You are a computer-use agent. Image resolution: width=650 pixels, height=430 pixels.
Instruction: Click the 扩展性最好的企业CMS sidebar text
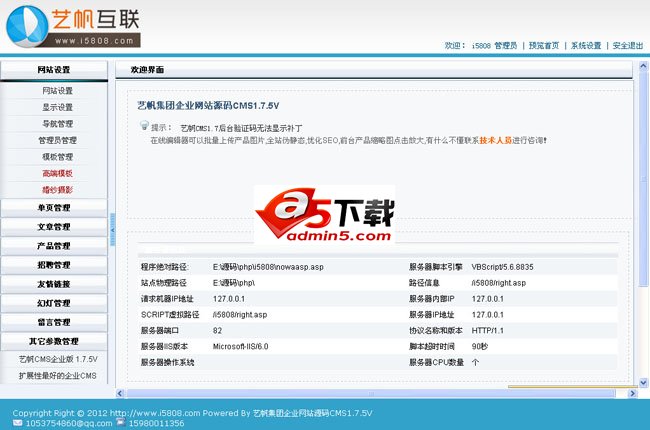click(58, 376)
